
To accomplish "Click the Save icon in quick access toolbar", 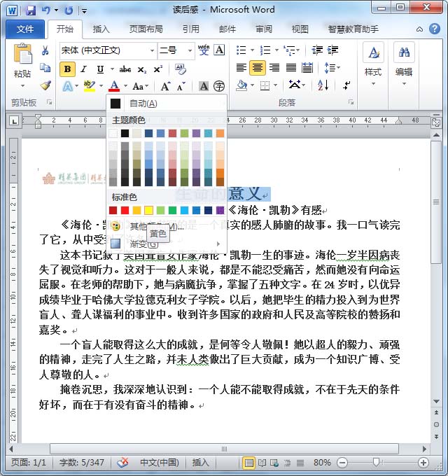I will 30,10.
